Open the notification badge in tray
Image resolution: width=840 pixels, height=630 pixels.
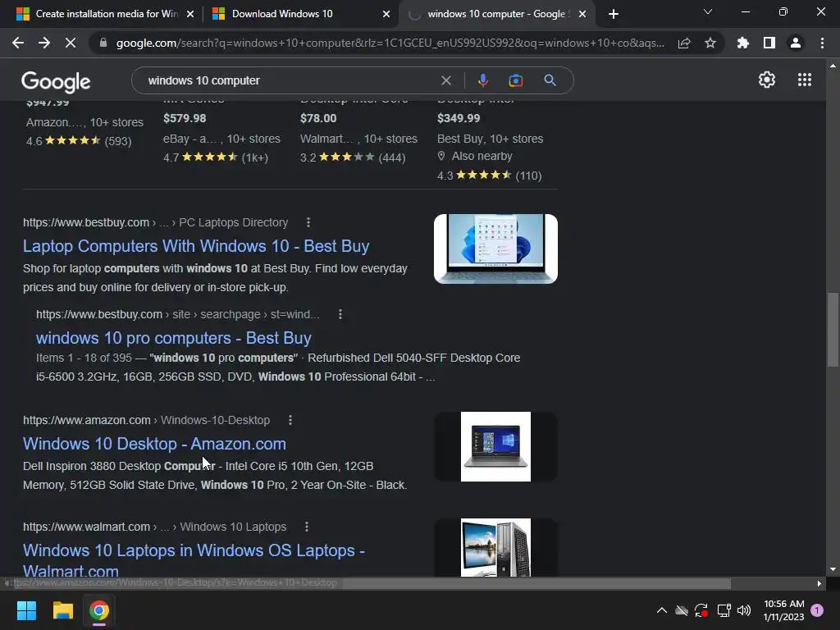(817, 610)
